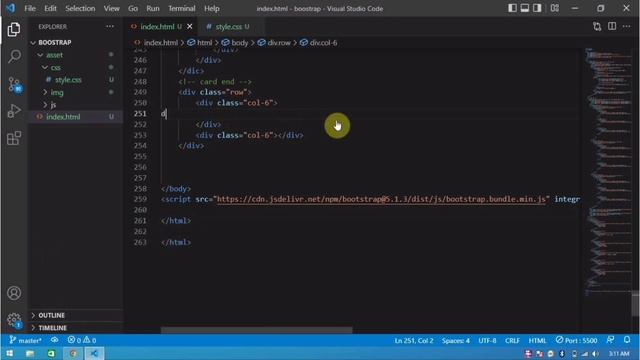Open the Run and Debug view
Screen dimensions: 640x360
pos(14,111)
